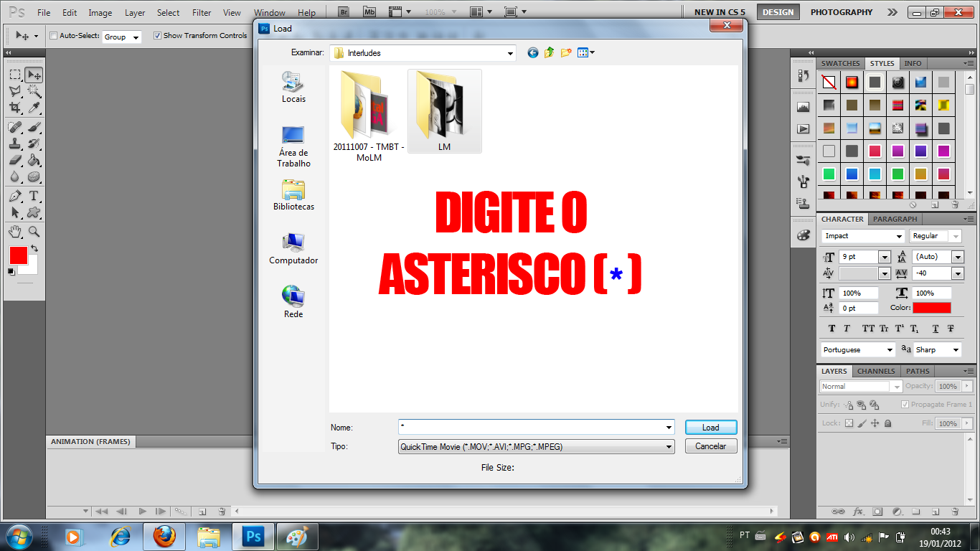Open the LM folder thumbnail
This screenshot has height=551, width=980.
point(444,111)
